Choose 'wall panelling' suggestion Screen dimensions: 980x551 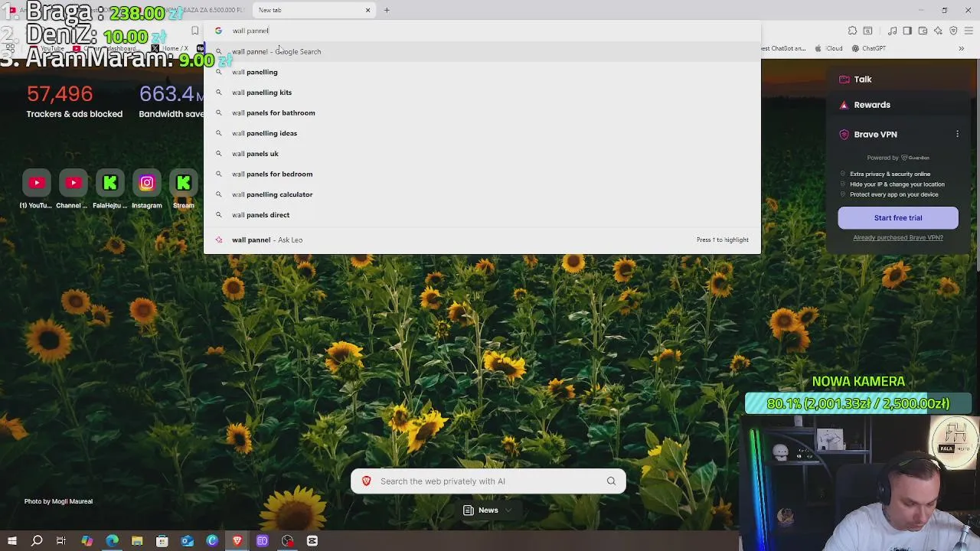[x=482, y=72]
